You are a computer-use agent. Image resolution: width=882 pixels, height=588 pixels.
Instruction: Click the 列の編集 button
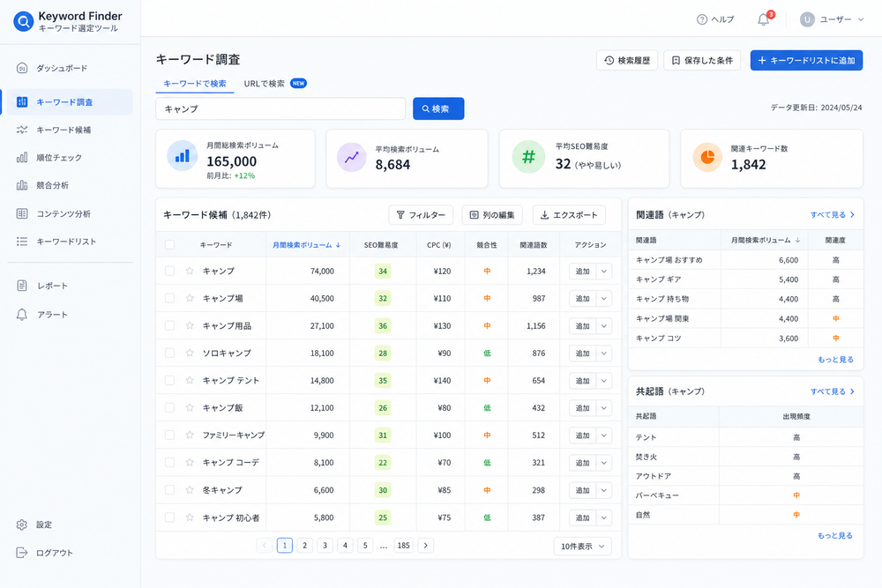click(x=492, y=215)
